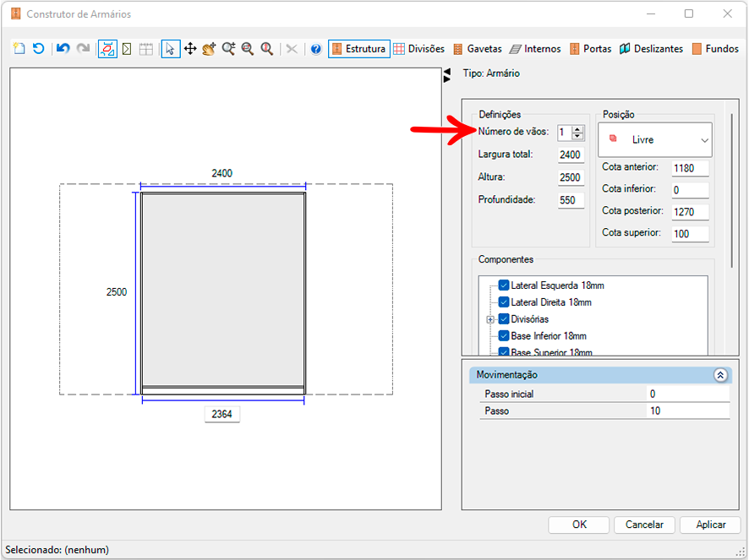Collapse the Movimentação panel section
749x560 pixels.
pyautogui.click(x=720, y=375)
